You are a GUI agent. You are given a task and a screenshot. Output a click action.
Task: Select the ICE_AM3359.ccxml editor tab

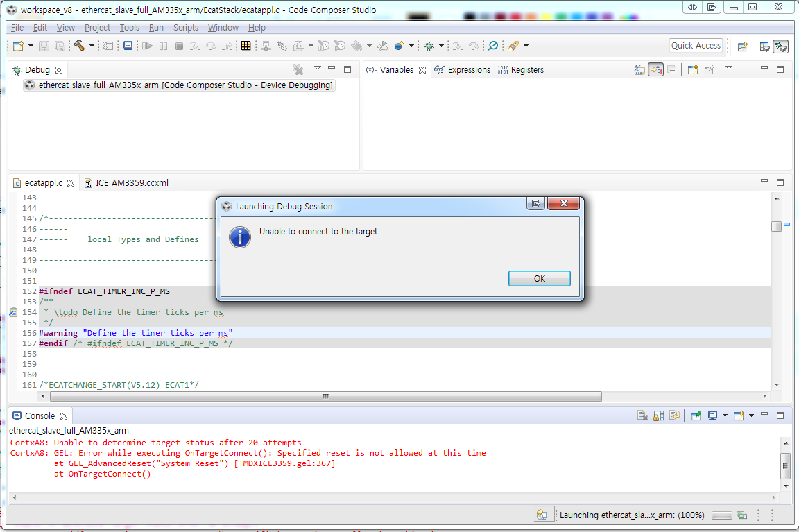pos(126,183)
